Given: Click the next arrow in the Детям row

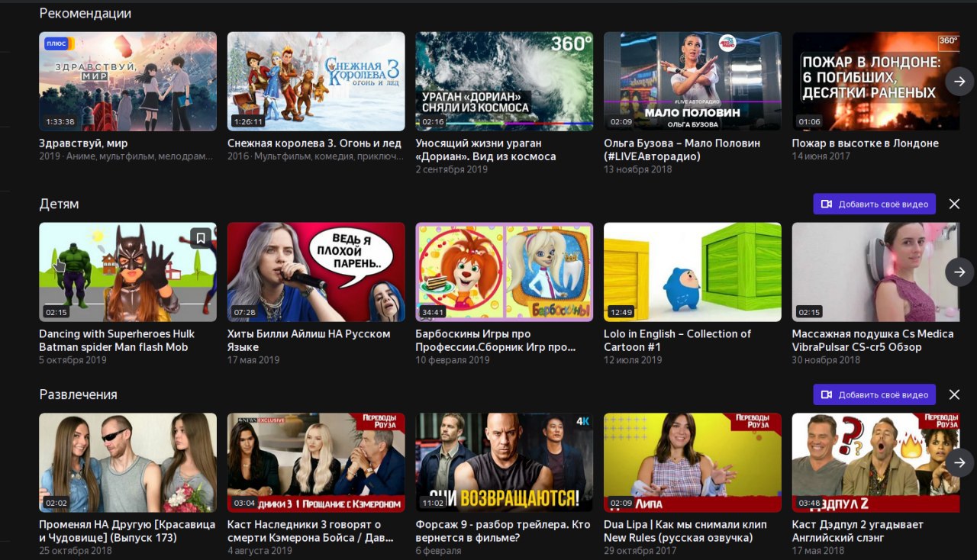Looking at the screenshot, I should (959, 272).
